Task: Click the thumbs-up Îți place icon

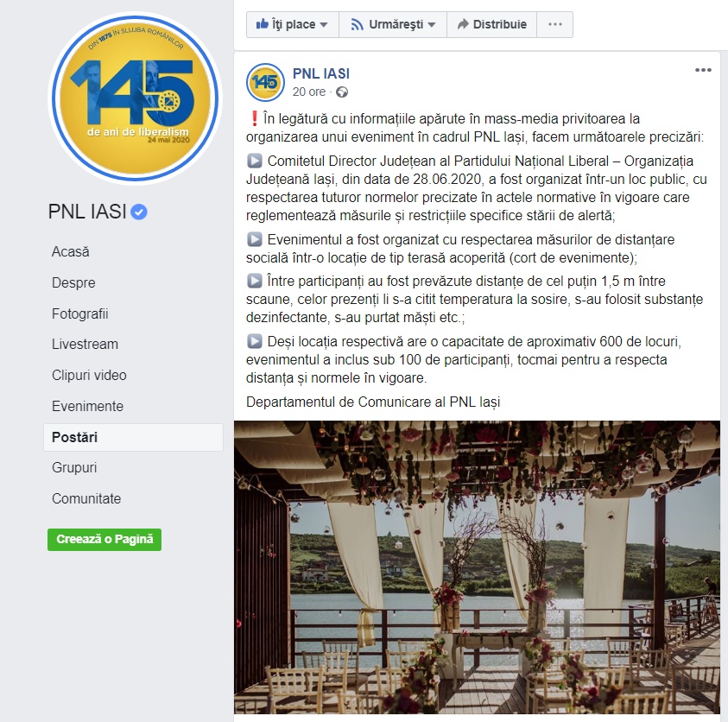Action: 263,23
